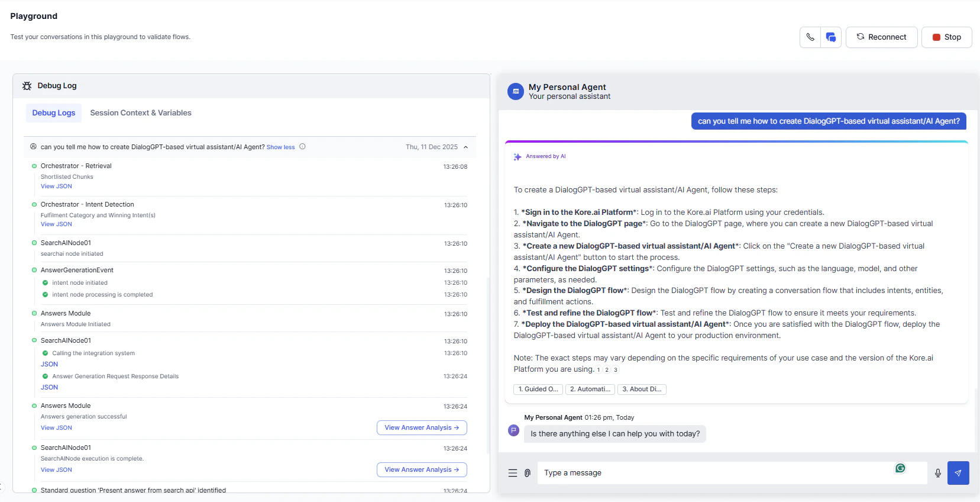Click the user question chat bubble
Viewport: 980px width, 502px height.
[829, 121]
